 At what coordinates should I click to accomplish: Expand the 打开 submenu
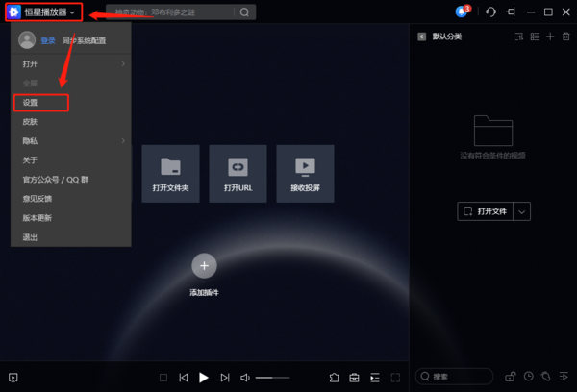click(x=70, y=63)
